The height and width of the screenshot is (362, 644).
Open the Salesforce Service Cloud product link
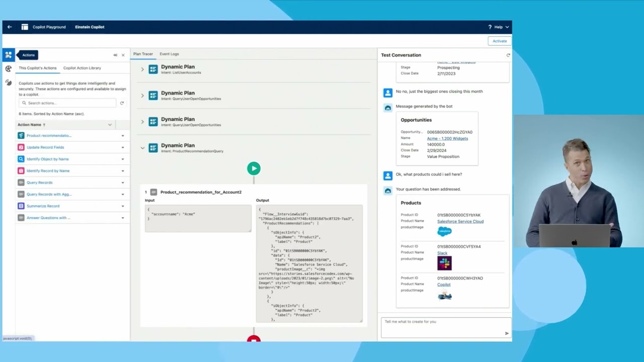(460, 221)
